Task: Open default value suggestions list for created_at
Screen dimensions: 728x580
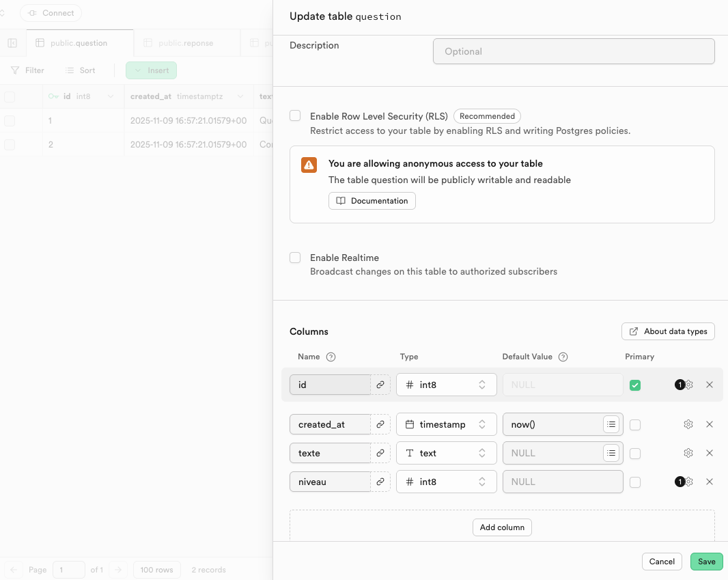Action: point(611,424)
